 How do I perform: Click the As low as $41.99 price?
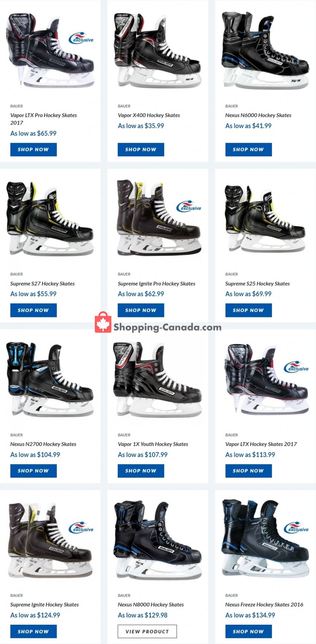pyautogui.click(x=248, y=126)
